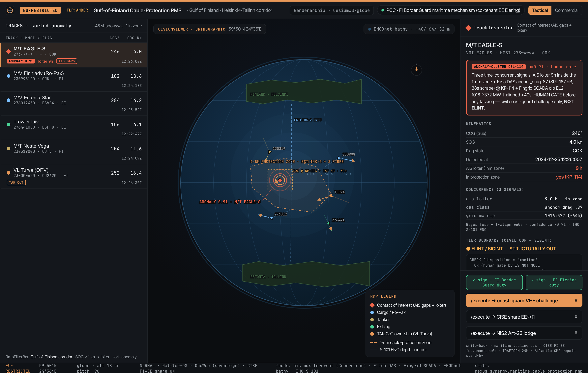Screen dimensions: 588x373
Task: Select the M/T EAGLE-S track row
Action: [x=74, y=55]
